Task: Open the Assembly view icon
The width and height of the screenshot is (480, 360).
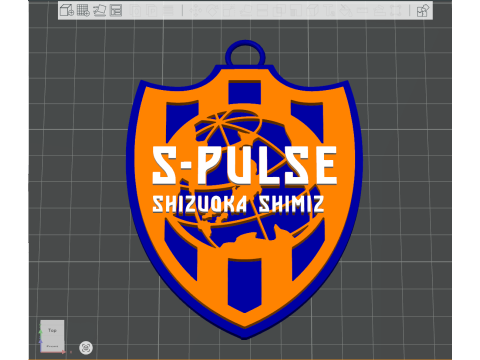Action: click(423, 10)
